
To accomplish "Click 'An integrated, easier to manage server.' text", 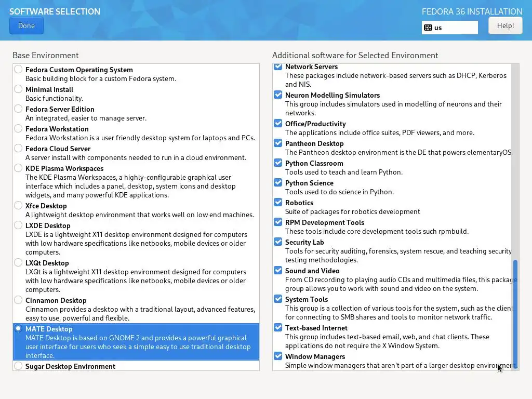I will 86,118.
